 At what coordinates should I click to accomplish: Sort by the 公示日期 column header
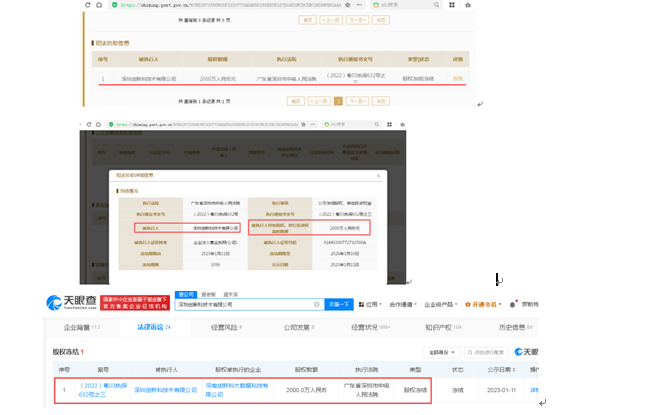[501, 370]
